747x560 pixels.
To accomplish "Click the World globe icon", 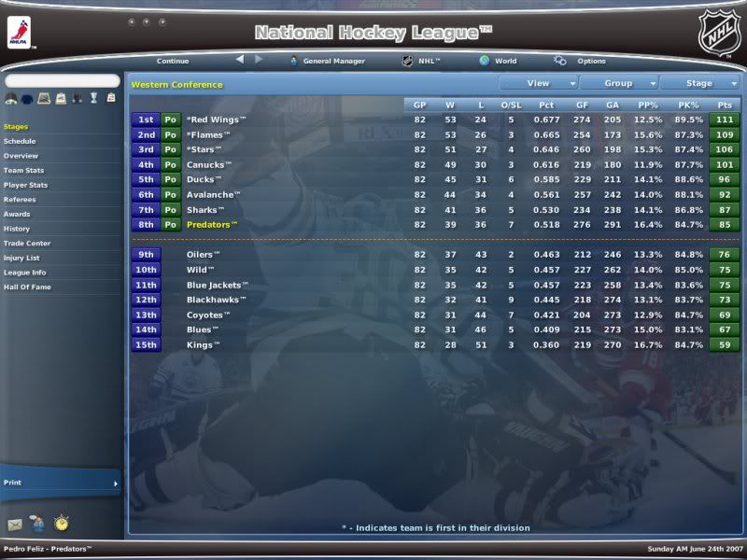I will tap(485, 61).
